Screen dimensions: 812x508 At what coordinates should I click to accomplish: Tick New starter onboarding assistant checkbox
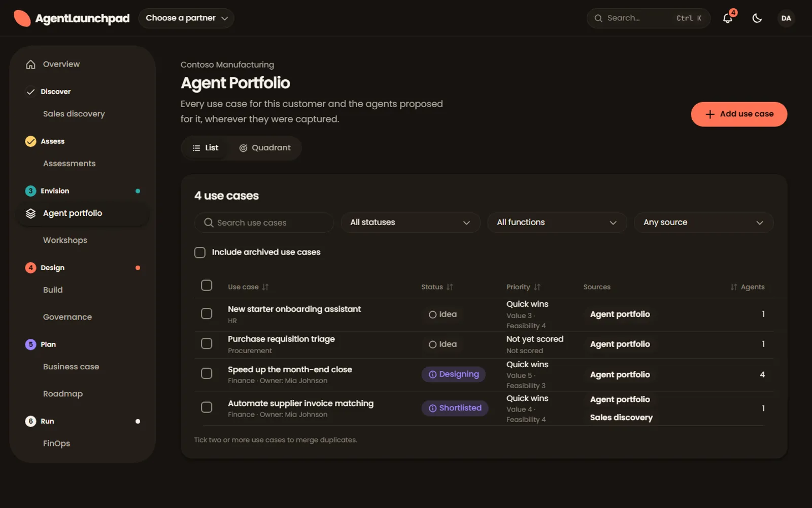(x=207, y=314)
